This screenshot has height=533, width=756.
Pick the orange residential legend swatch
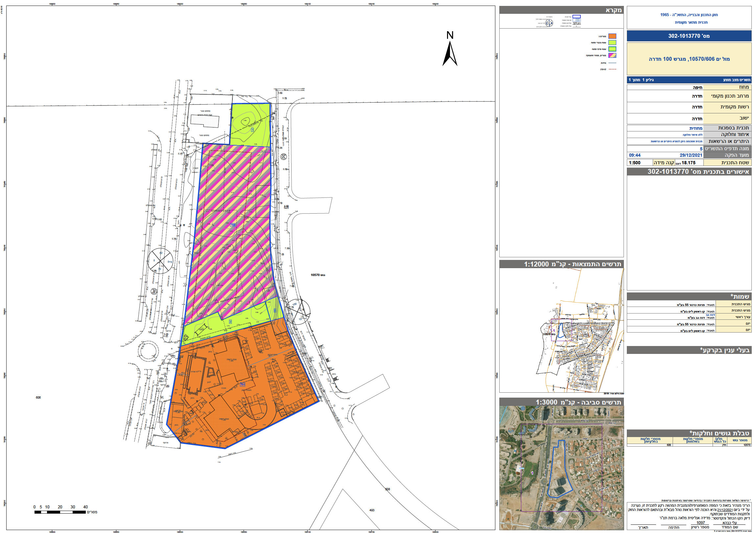612,36
